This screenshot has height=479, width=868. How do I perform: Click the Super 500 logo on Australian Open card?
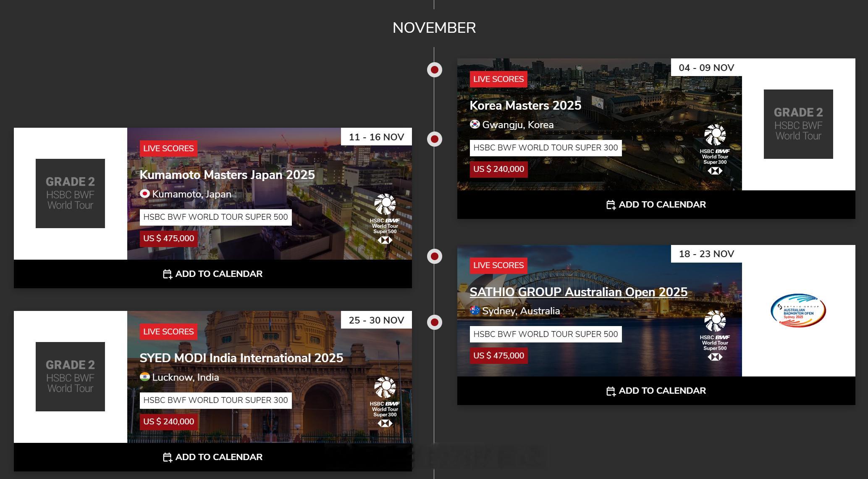715,336
